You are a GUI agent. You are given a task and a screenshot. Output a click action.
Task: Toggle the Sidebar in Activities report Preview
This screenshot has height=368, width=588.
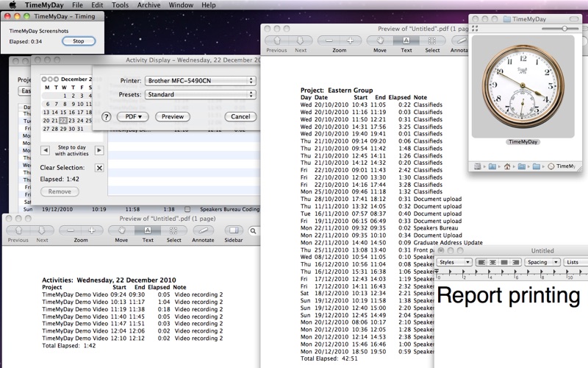pyautogui.click(x=233, y=230)
